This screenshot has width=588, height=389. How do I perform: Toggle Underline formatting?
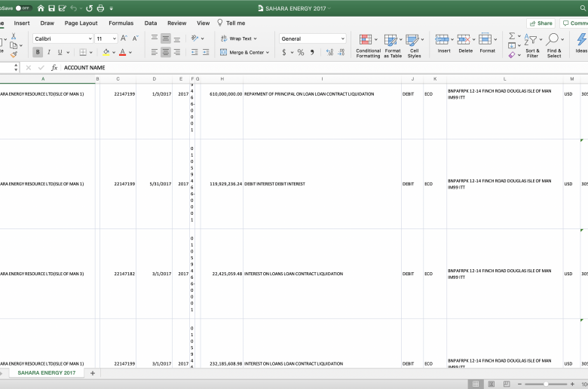click(60, 52)
